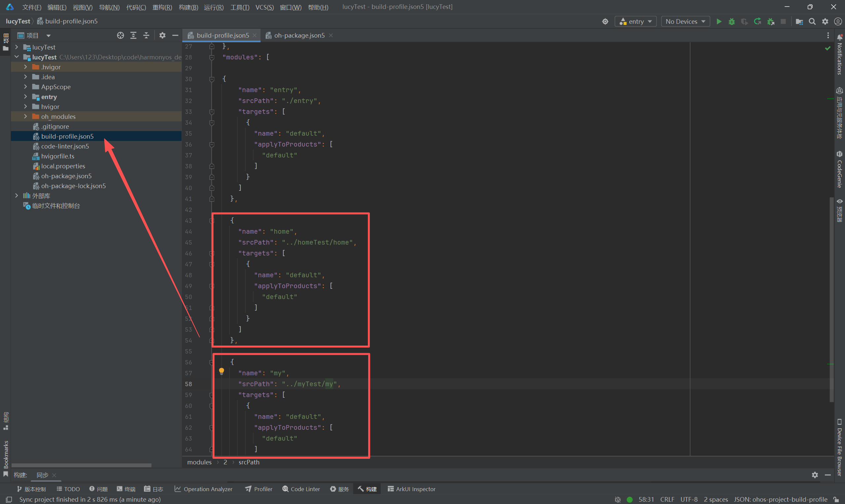This screenshot has width=845, height=504.
Task: Toggle code folding at line 43
Action: point(212,221)
